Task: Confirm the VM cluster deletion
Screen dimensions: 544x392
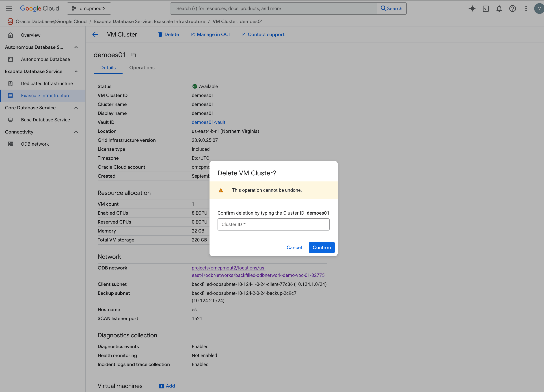Action: pyautogui.click(x=322, y=248)
